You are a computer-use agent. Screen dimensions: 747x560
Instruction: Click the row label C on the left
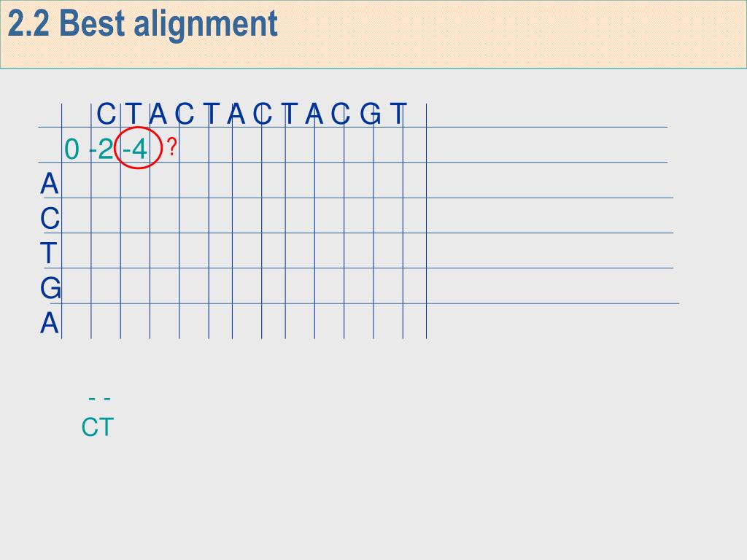coord(50,219)
